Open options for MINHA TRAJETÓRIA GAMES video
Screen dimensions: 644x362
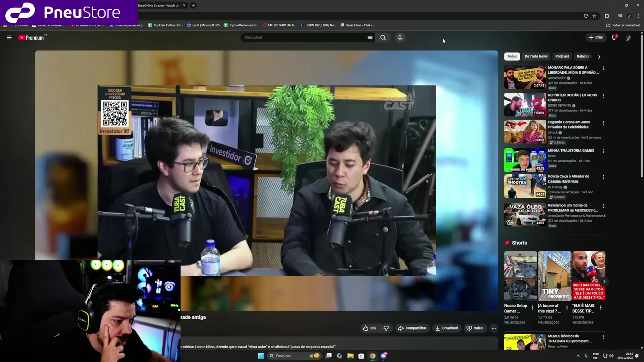(603, 151)
